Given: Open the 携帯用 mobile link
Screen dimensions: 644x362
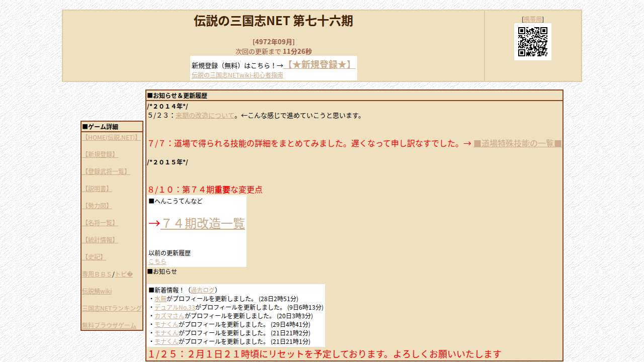Looking at the screenshot, I should click(533, 19).
